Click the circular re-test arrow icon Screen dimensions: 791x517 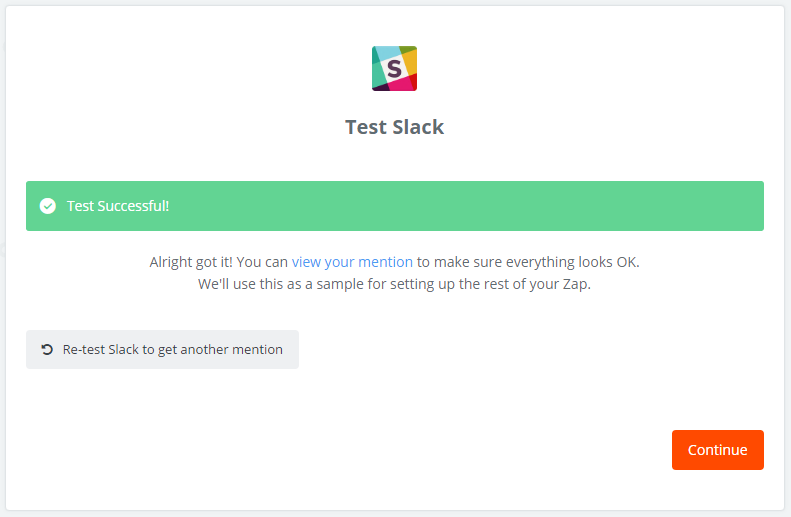47,350
